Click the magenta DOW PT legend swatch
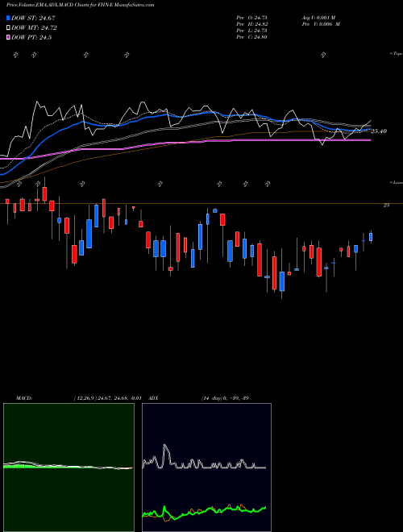The height and width of the screenshot is (532, 403). tap(9, 38)
